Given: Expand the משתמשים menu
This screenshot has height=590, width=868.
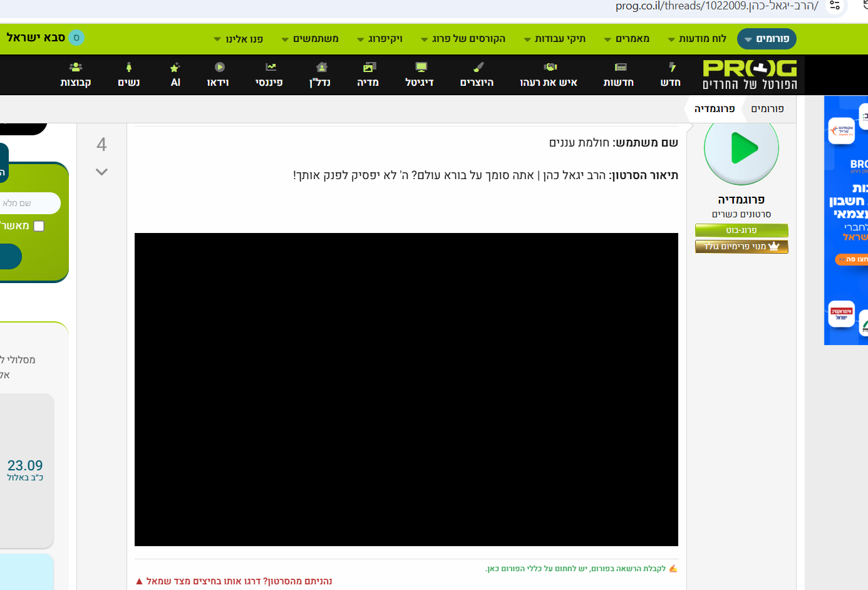Looking at the screenshot, I should coord(310,39).
